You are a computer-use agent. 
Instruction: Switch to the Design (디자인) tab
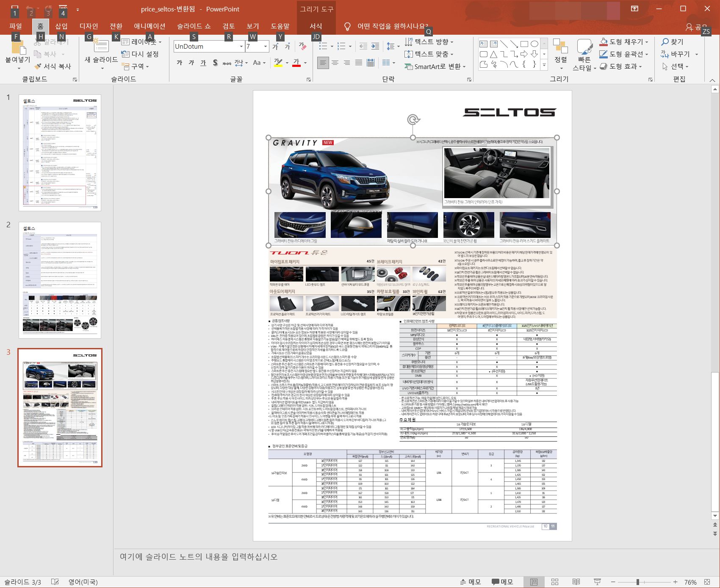(x=89, y=26)
